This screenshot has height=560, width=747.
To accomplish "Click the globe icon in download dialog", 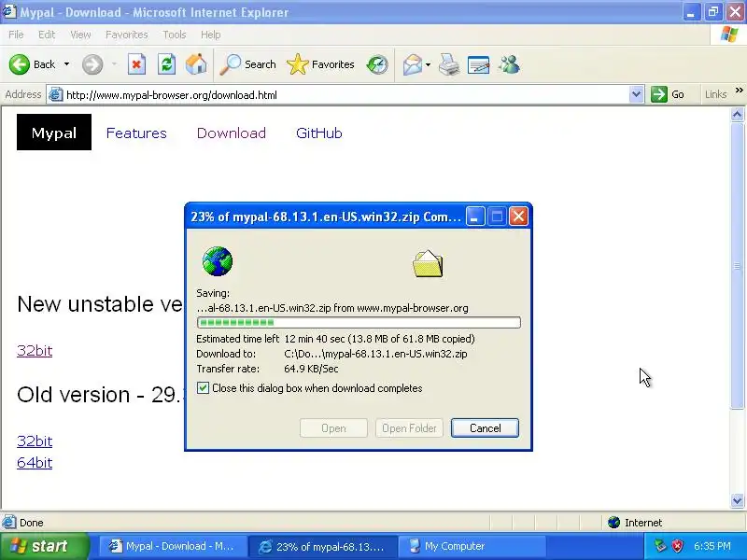I will click(x=218, y=261).
